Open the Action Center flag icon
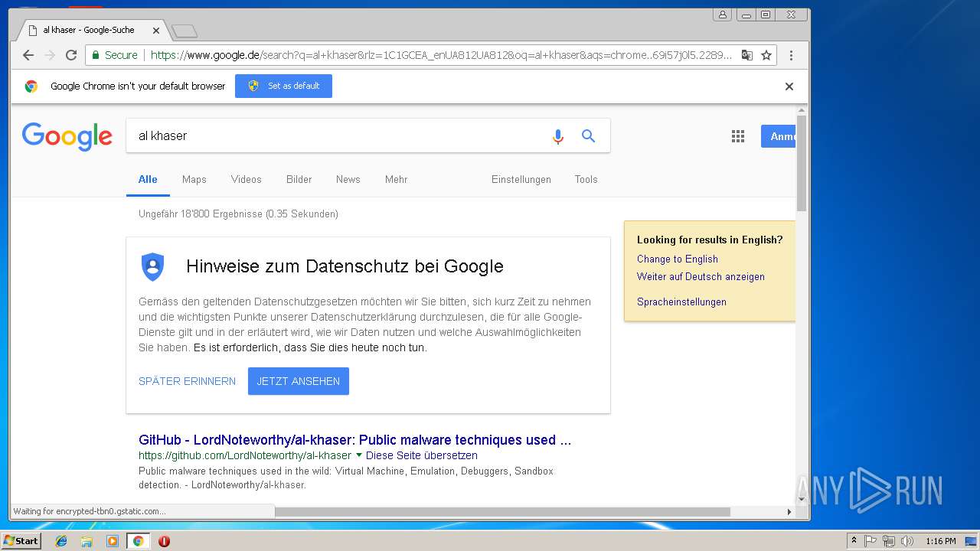 (871, 541)
